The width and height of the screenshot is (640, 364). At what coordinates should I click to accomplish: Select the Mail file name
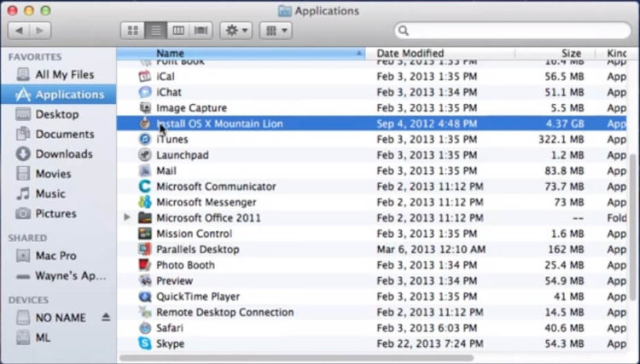[x=166, y=170]
